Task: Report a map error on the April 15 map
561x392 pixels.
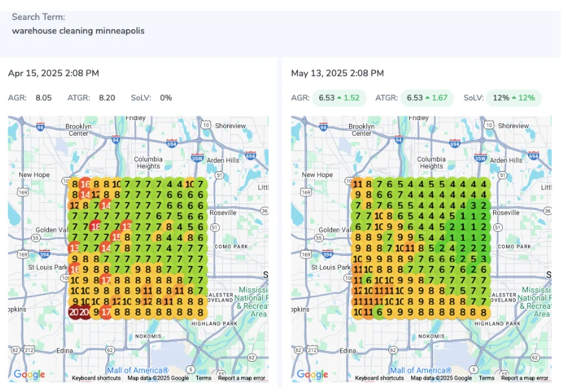Action: click(242, 378)
